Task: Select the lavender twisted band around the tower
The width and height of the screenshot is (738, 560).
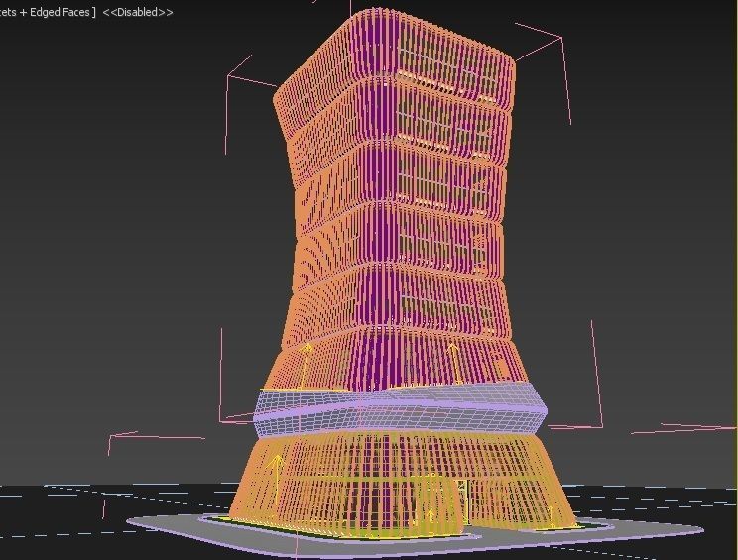Action: (400, 409)
